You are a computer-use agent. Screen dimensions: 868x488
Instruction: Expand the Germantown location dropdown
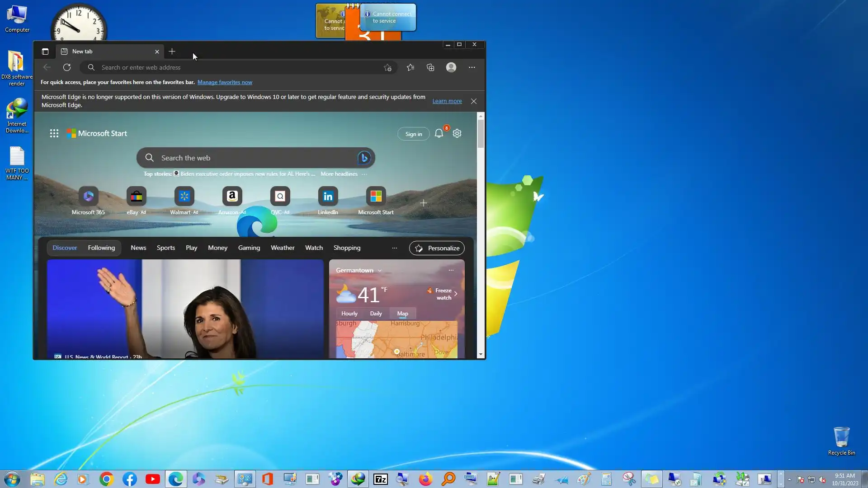pos(380,271)
